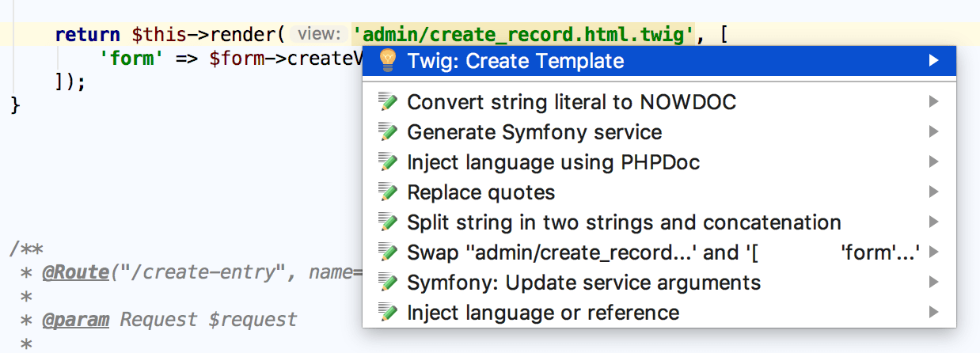980x353 pixels.
Task: Click the yellow lightbulb intention icon
Action: (x=388, y=61)
